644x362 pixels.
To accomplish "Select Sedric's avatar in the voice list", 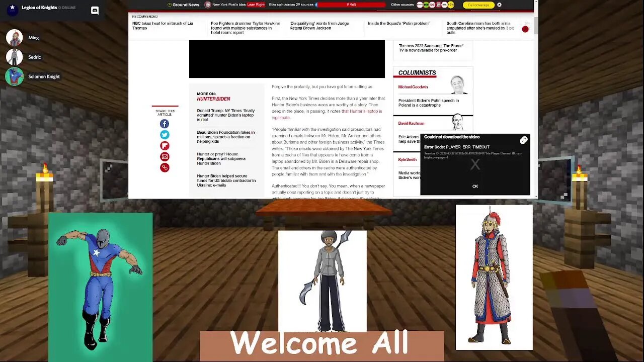I will [x=14, y=57].
